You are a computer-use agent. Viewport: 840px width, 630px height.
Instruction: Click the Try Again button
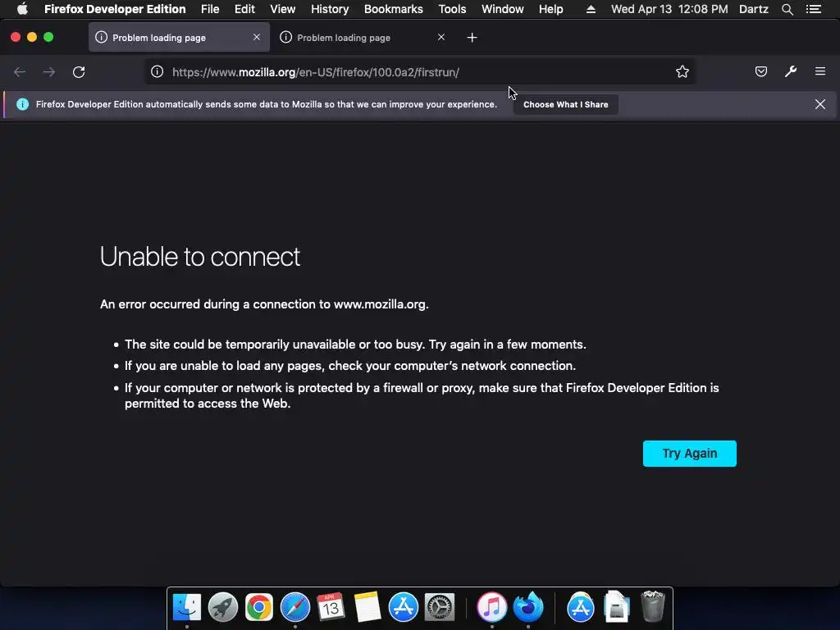689,453
